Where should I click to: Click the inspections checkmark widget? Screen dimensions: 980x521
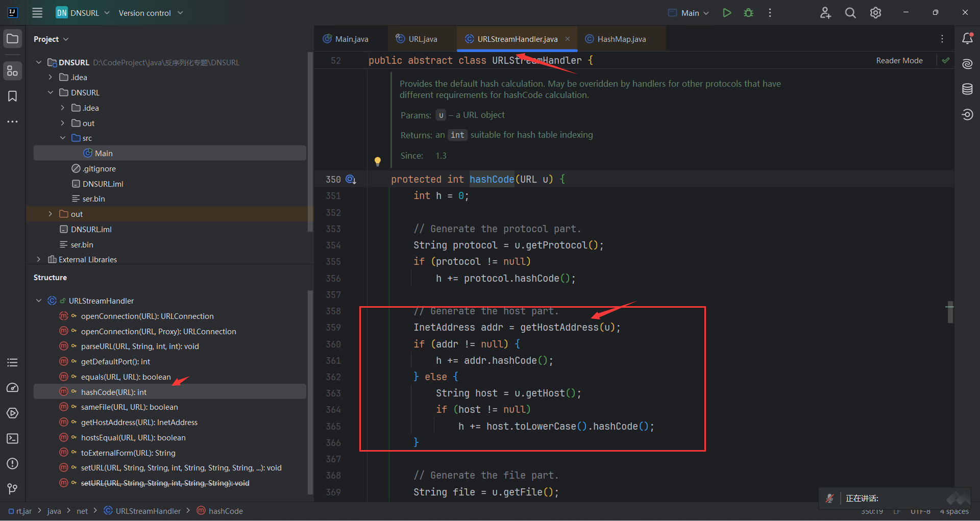[x=946, y=60]
